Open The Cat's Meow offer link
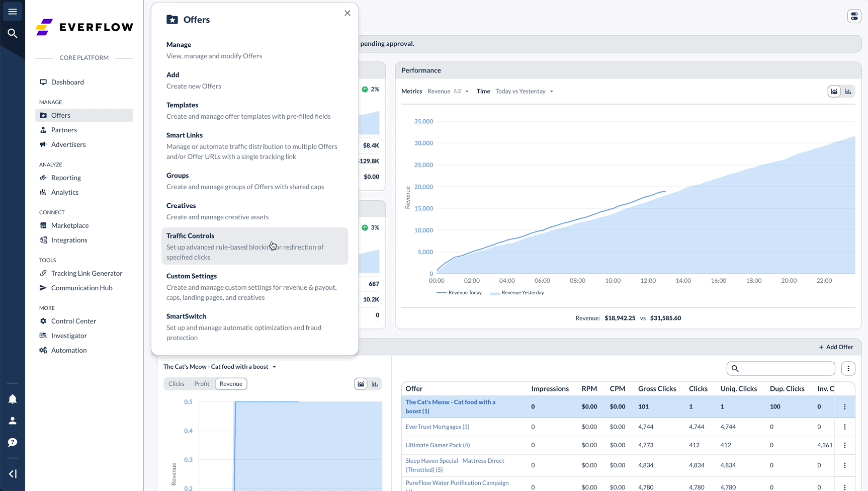 point(450,406)
